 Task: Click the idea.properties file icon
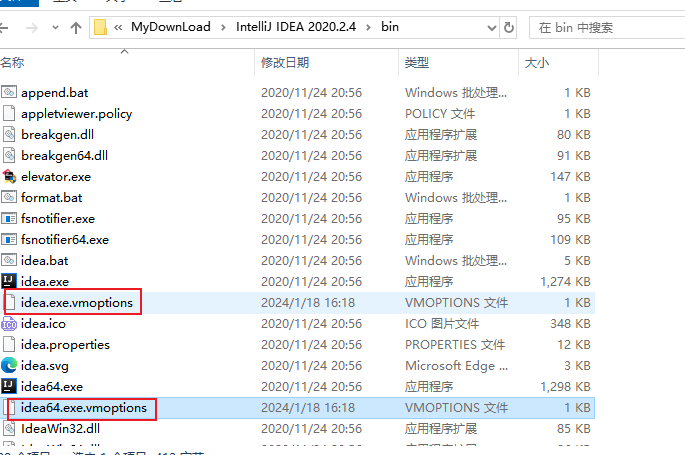click(x=9, y=344)
